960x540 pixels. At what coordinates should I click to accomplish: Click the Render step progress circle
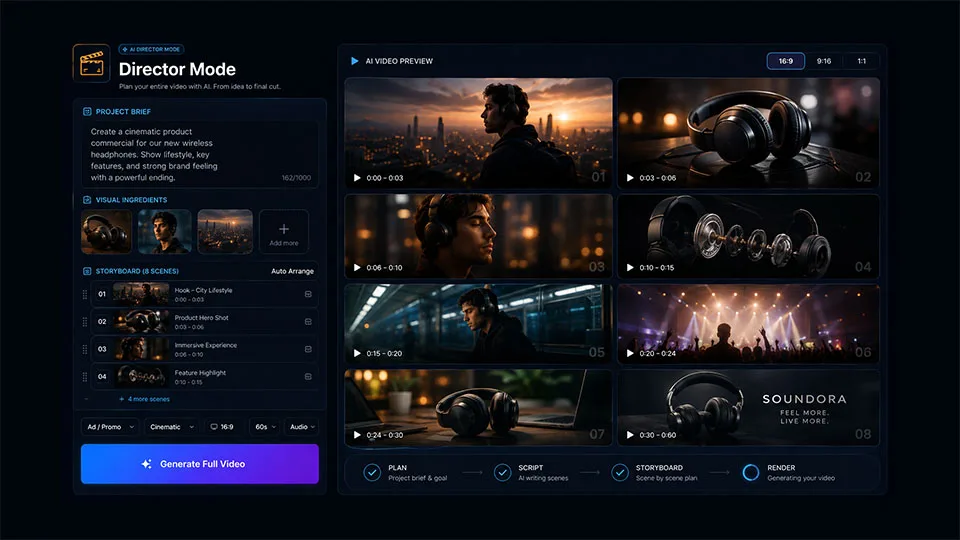click(751, 473)
